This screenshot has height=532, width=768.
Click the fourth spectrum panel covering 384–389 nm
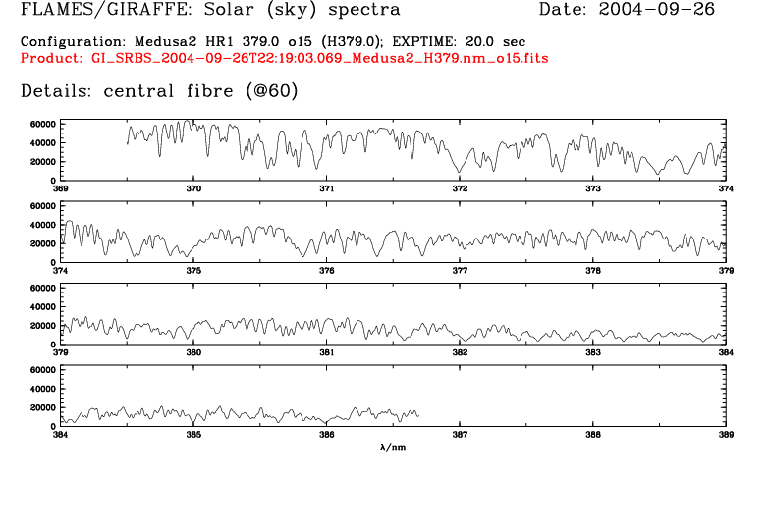tap(393, 396)
